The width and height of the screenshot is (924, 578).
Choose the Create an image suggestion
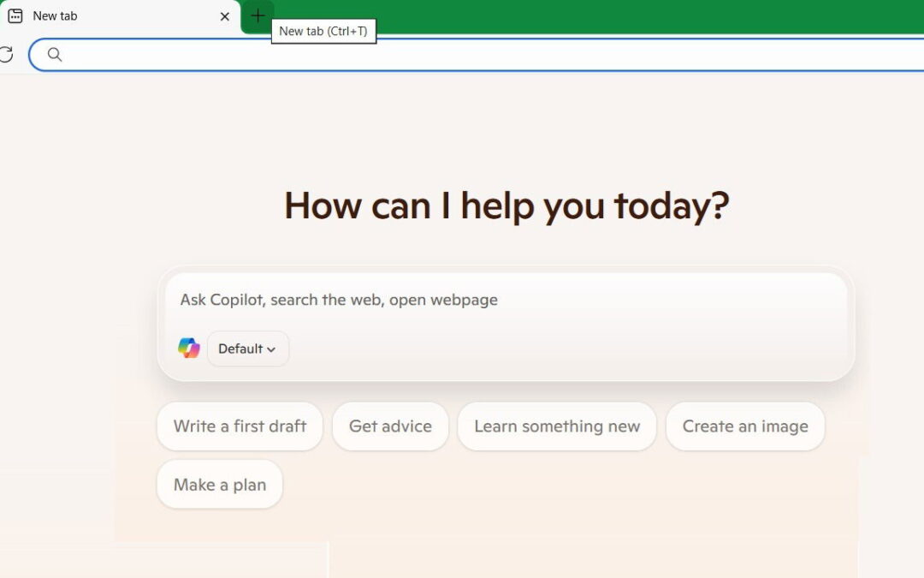[745, 426]
